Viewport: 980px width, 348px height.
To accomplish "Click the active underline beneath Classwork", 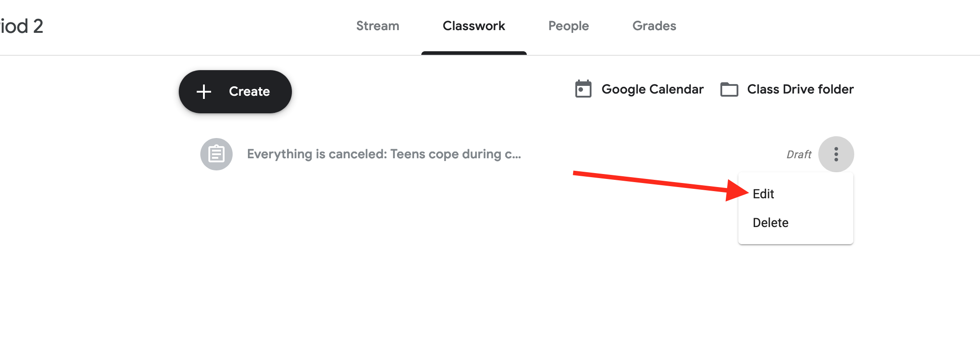I will point(474,53).
